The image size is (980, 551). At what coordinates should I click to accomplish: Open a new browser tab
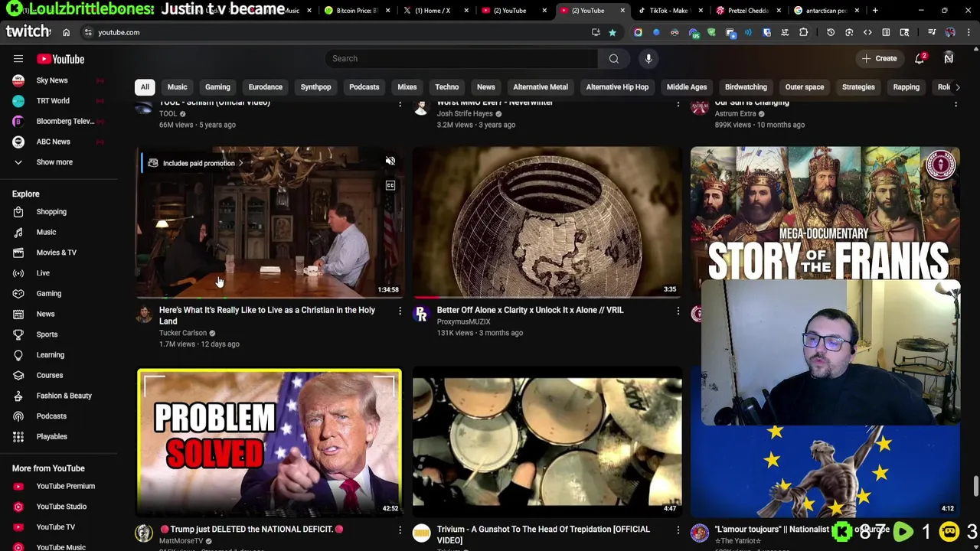pos(875,11)
